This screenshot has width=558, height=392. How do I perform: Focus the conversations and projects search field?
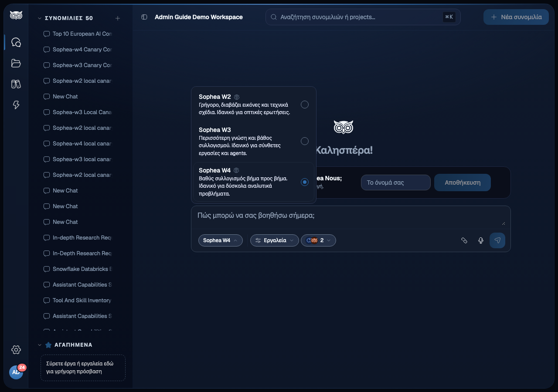(x=363, y=17)
